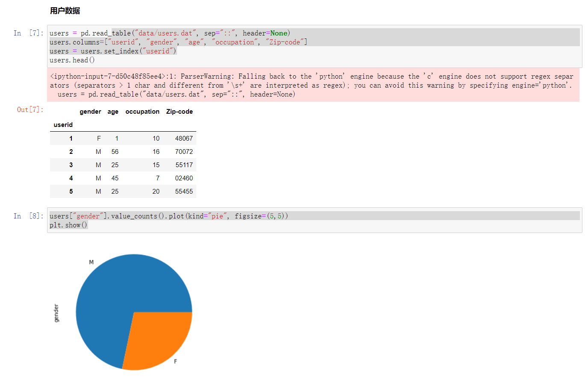Click the Out[7] output prompt

[30, 109]
